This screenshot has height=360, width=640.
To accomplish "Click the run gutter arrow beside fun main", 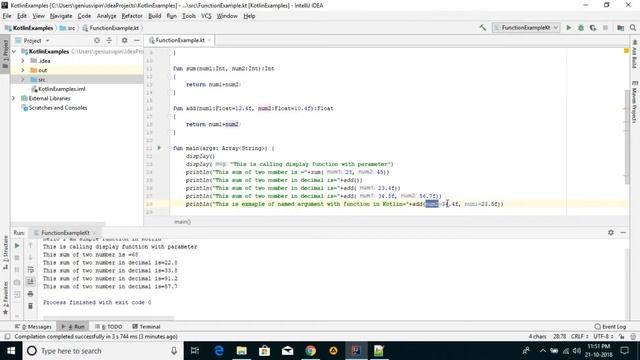I will coord(159,148).
